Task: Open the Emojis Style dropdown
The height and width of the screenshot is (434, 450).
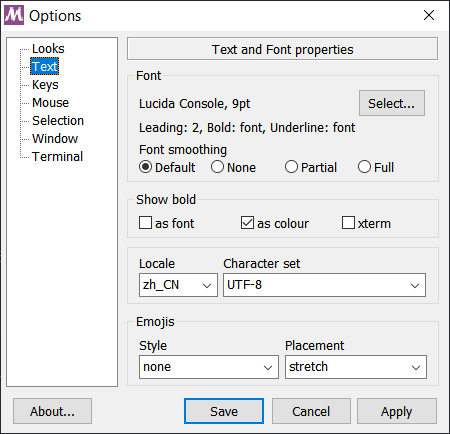Action: pos(209,367)
